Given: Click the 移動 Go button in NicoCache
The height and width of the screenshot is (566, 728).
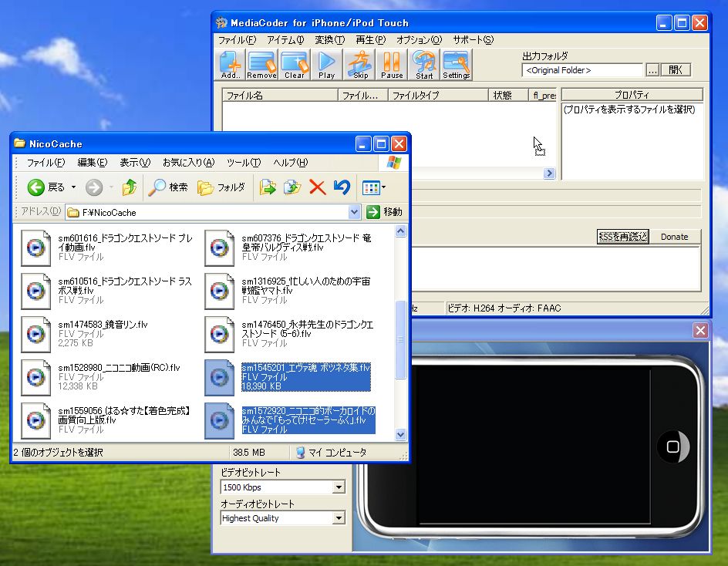Looking at the screenshot, I should tap(384, 212).
